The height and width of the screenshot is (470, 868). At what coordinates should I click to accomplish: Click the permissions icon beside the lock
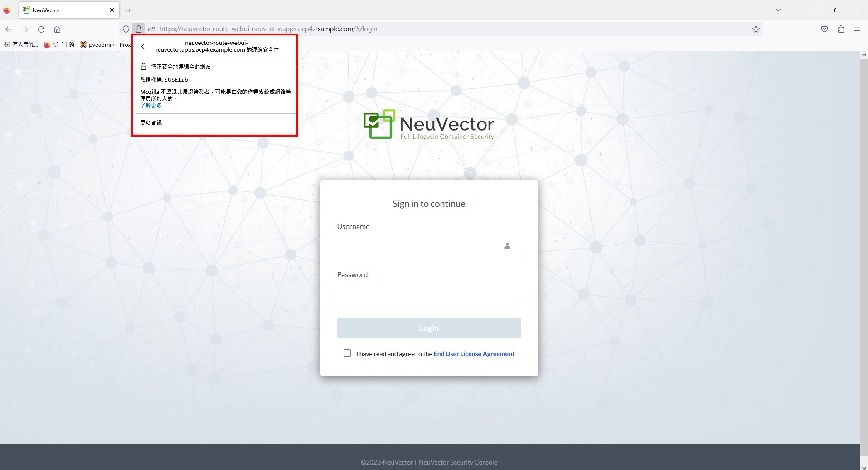[151, 29]
